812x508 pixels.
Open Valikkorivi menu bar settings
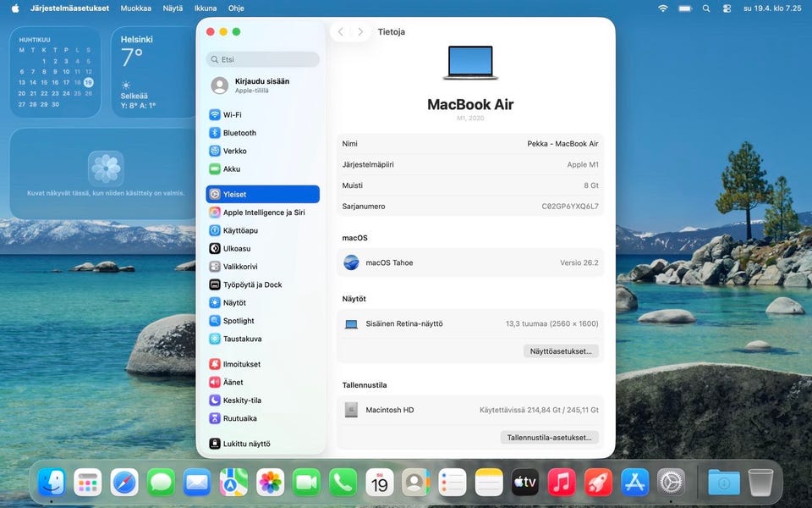(262, 267)
